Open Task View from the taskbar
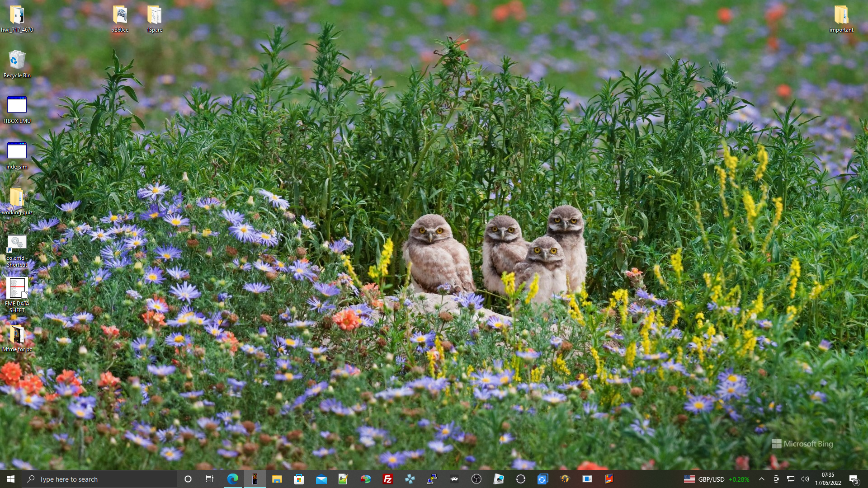Viewport: 868px width, 488px height. 210,479
